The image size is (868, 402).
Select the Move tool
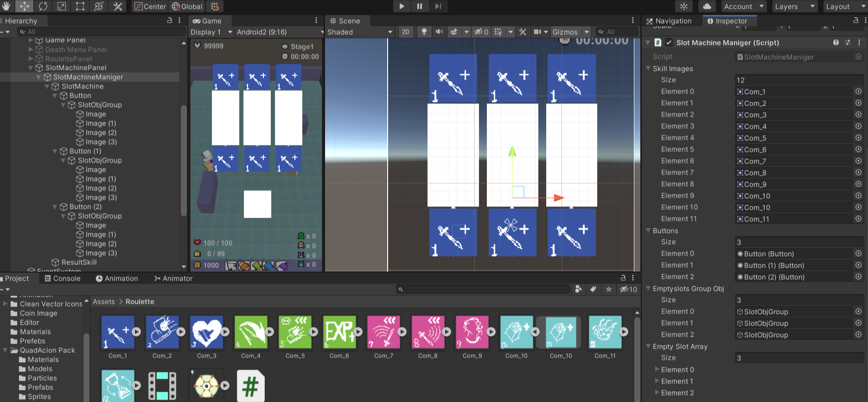point(25,6)
